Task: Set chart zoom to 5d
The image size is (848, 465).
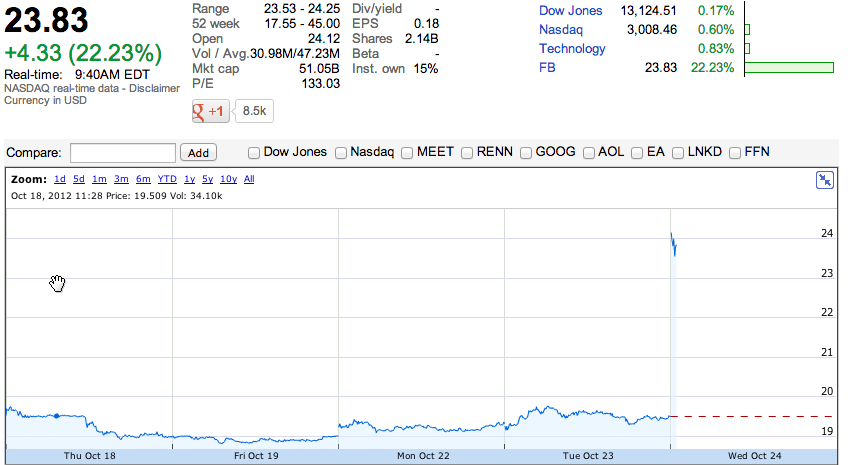Action: 79,179
